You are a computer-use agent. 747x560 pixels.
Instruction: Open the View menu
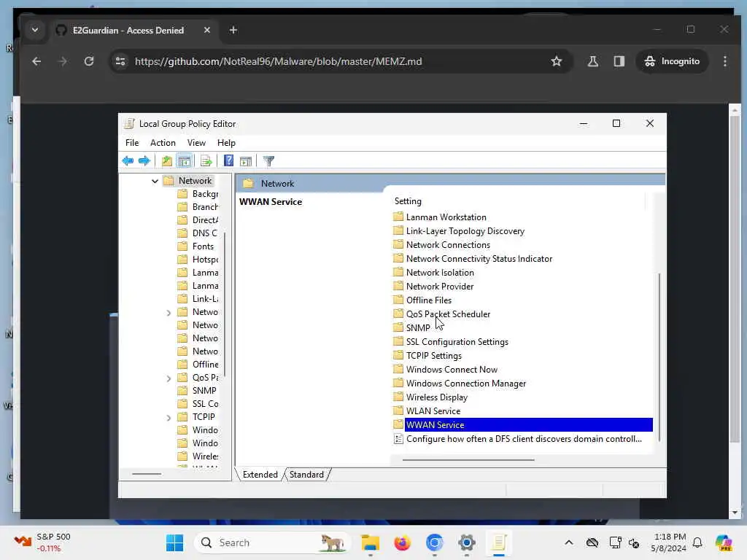coord(196,143)
